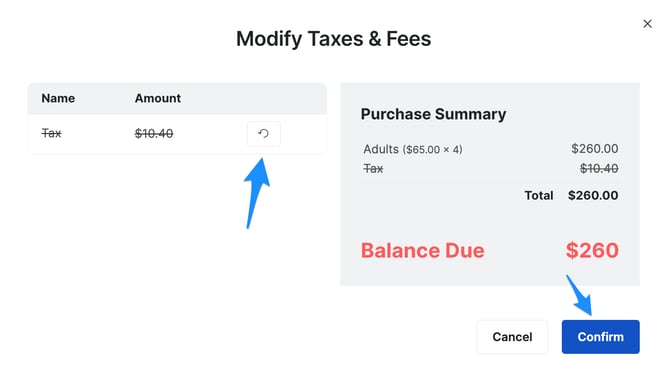Click the crossed-out $10.40 in summary

(599, 169)
